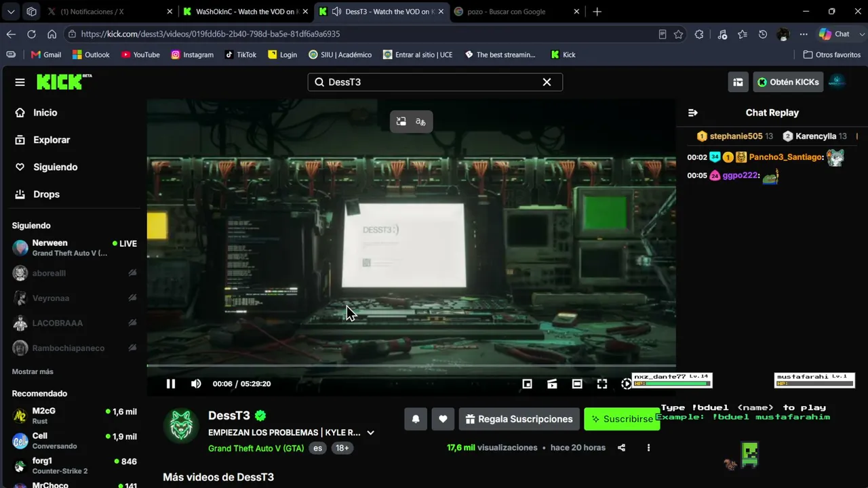Viewport: 868px width, 488px height.
Task: Collapse the Chat Replay panel
Action: click(692, 113)
